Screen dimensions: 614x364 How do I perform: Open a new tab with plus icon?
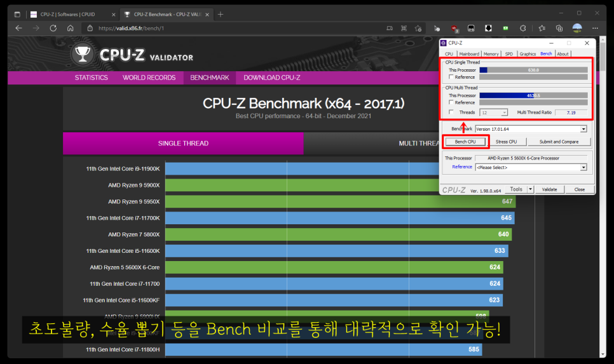[x=221, y=15]
